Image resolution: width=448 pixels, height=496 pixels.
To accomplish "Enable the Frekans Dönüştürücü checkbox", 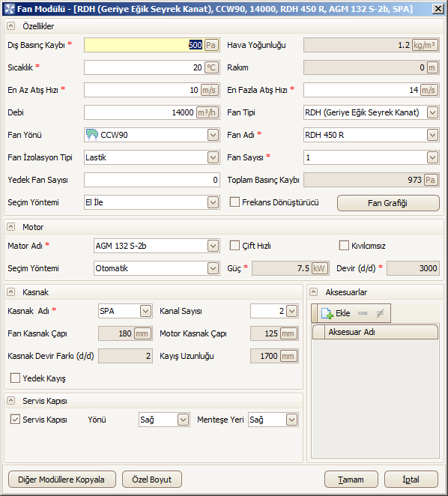I will (234, 202).
